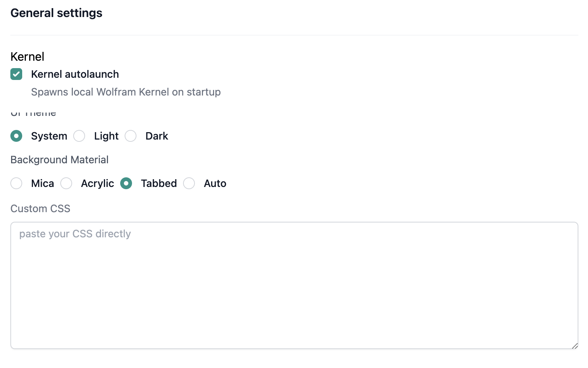Select the Tabbed background material radio
588x368 pixels.
(126, 183)
